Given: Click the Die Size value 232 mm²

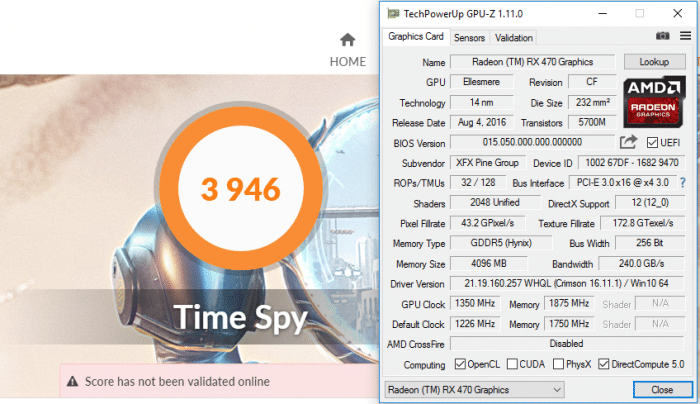Looking at the screenshot, I should click(592, 103).
